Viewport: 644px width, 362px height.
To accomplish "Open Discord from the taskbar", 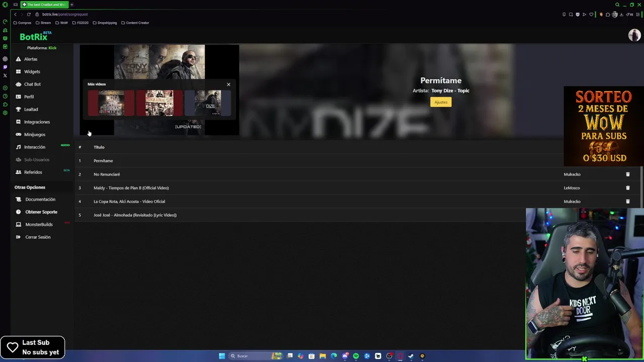I will pos(345,356).
